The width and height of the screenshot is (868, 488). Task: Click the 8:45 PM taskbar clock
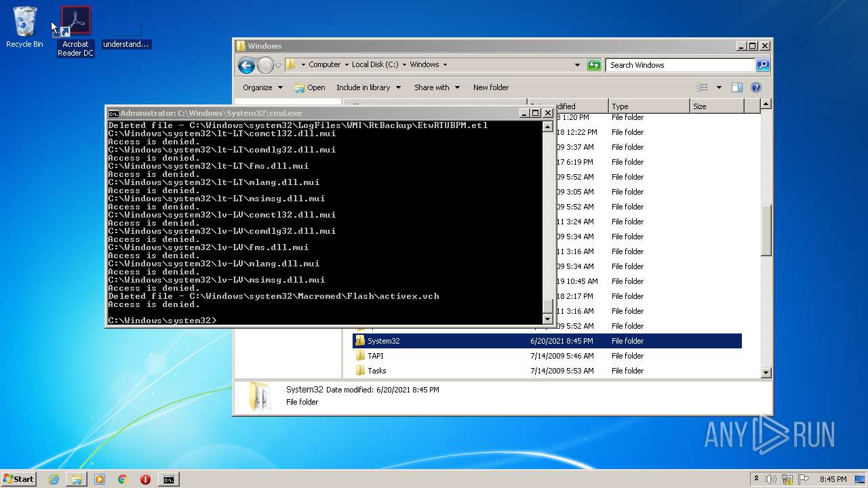pos(833,479)
